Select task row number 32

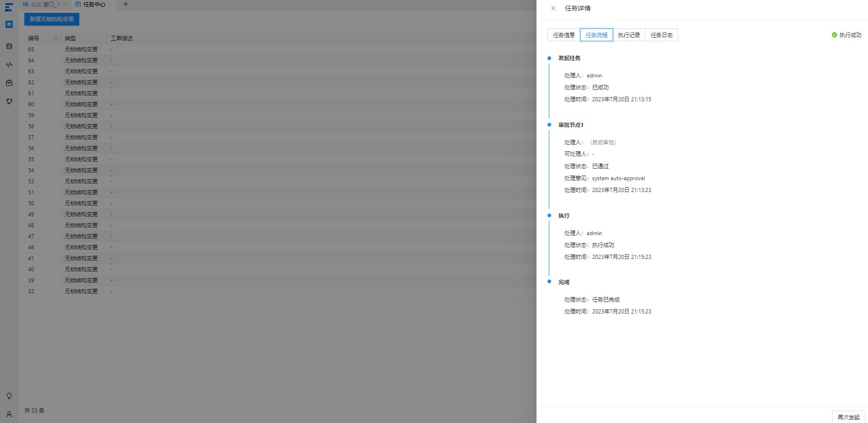tap(280, 291)
